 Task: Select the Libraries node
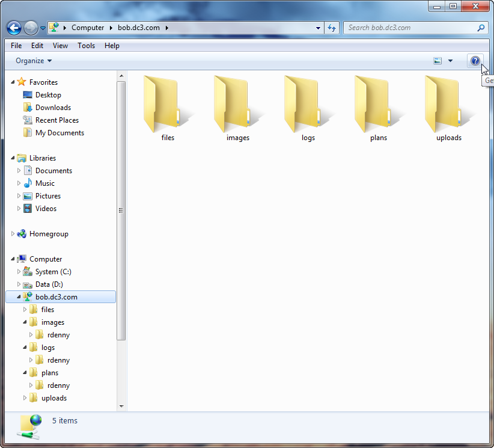(x=43, y=158)
